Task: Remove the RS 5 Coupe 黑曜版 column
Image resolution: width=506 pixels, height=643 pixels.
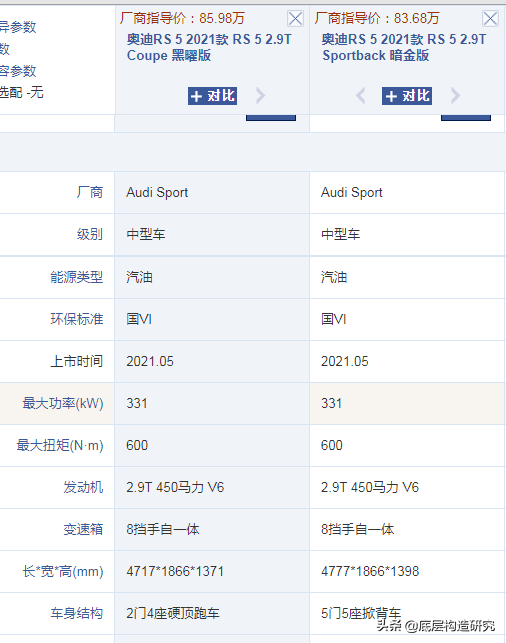Action: tap(295, 18)
